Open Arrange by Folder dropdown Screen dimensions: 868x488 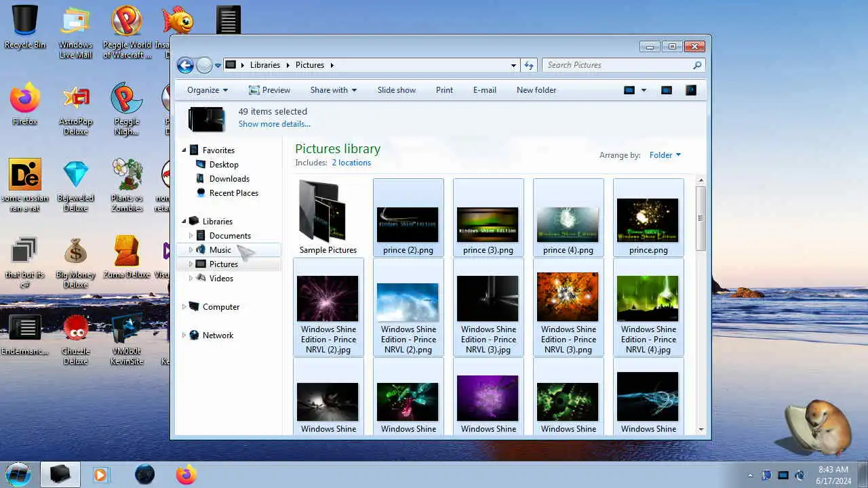point(665,155)
